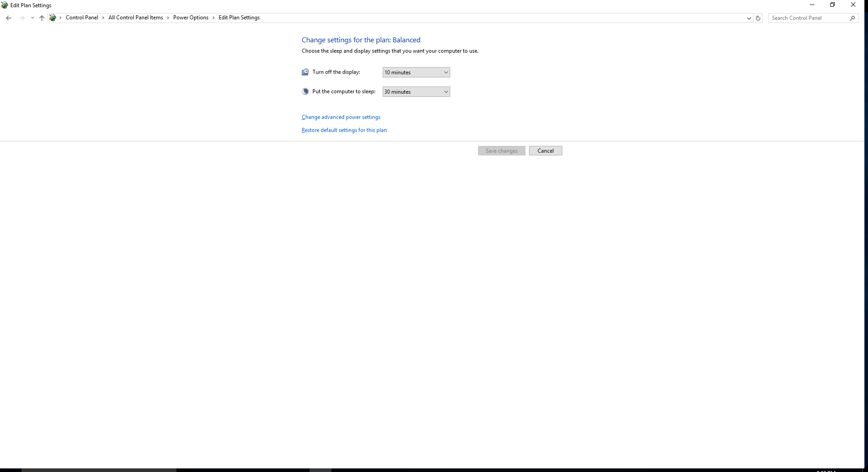Go to the Power Options breadcrumb
The image size is (868, 472).
(x=190, y=18)
